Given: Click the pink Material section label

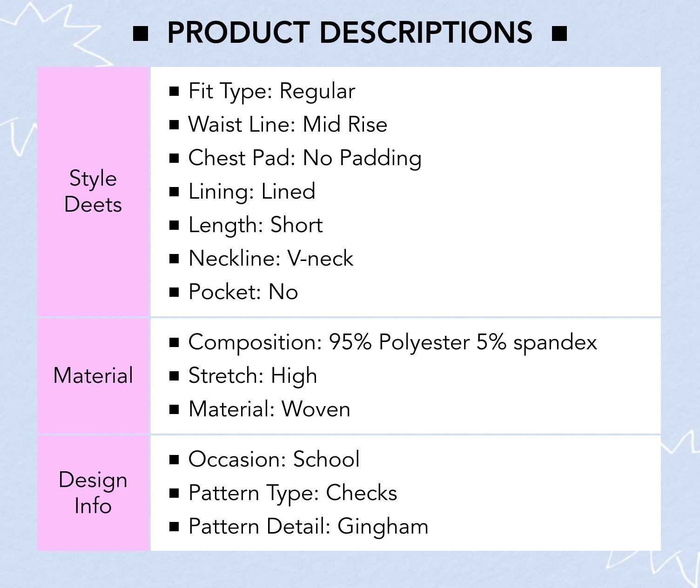Looking at the screenshot, I should (x=93, y=375).
